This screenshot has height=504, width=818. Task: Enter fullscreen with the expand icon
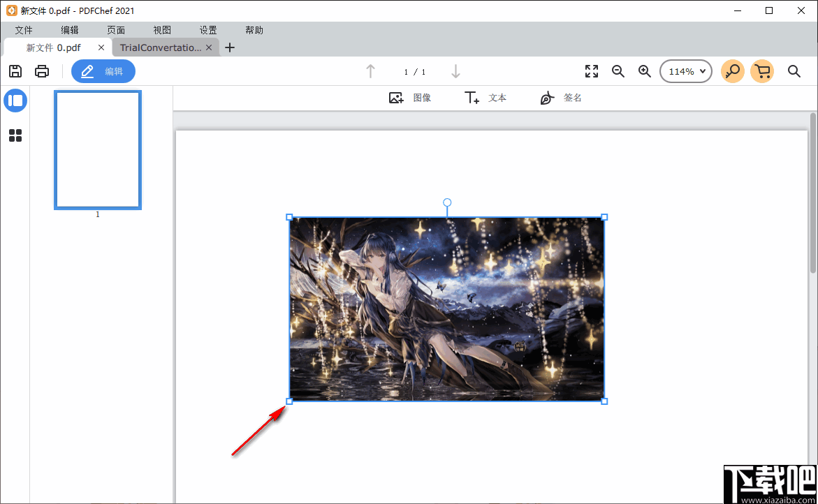coord(591,71)
